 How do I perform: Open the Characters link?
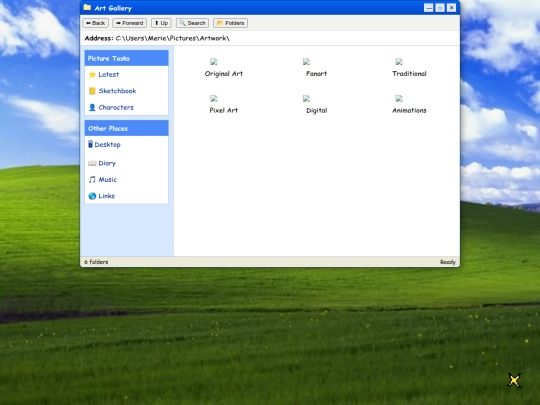[116, 107]
